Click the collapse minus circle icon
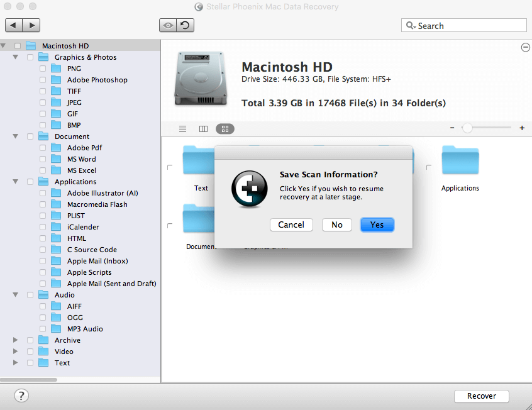The width and height of the screenshot is (532, 410). [x=525, y=48]
